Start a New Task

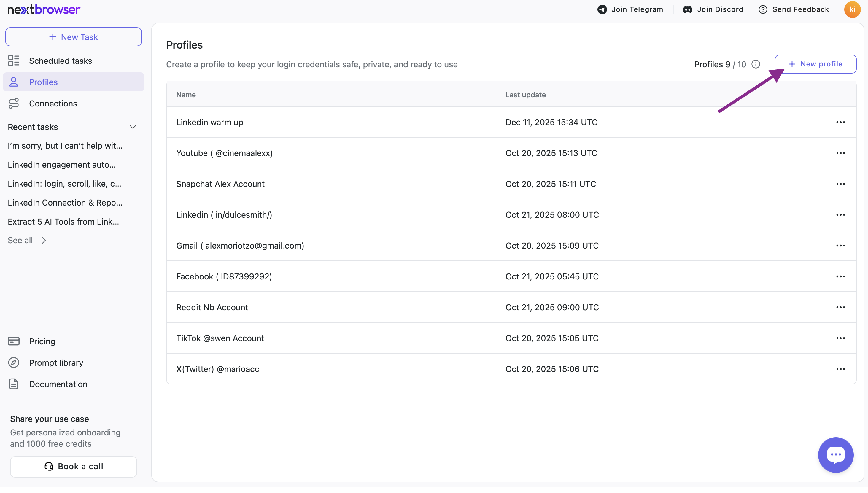(74, 37)
